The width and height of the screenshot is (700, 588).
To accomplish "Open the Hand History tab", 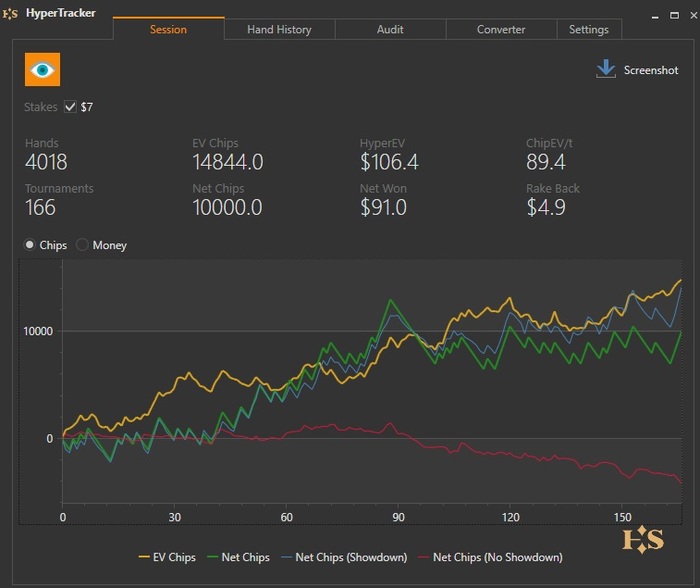I will click(279, 29).
